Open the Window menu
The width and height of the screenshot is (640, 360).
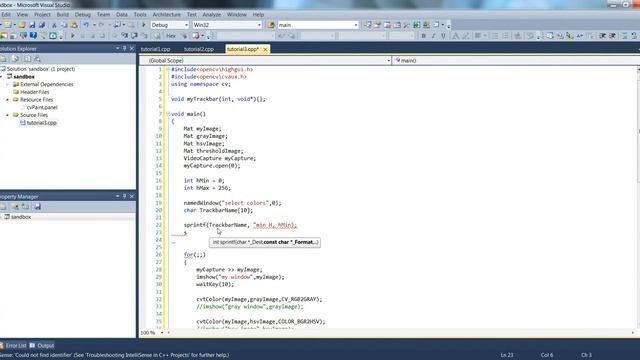point(237,15)
